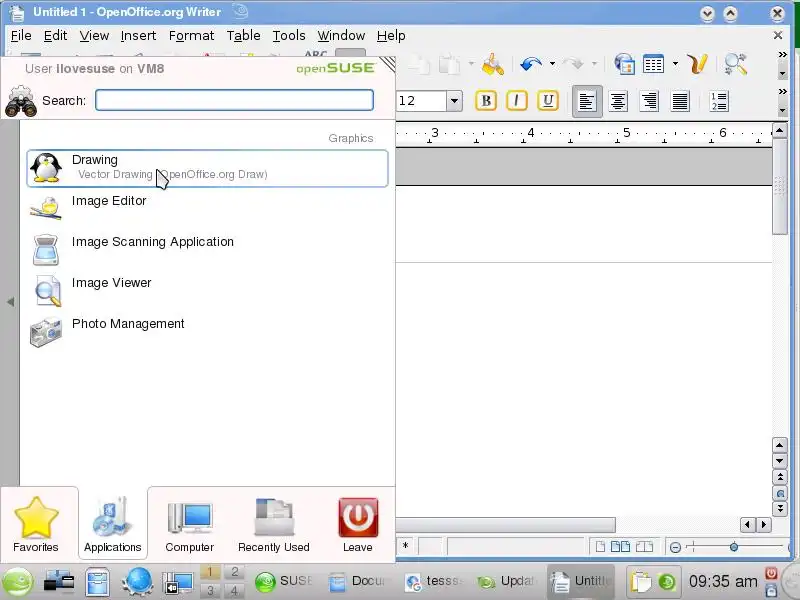This screenshot has width=800, height=600.
Task: Select two-page side-by-side view layout
Action: [x=620, y=547]
